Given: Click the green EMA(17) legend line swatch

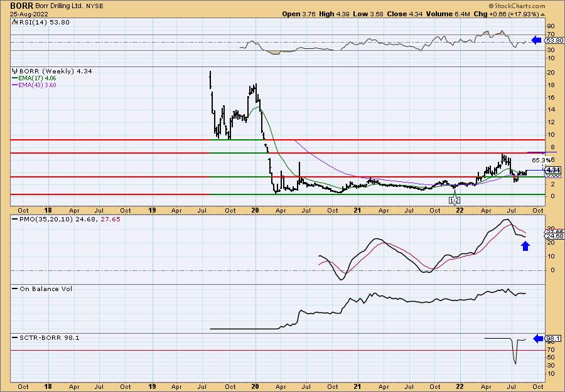Looking at the screenshot, I should click(15, 78).
